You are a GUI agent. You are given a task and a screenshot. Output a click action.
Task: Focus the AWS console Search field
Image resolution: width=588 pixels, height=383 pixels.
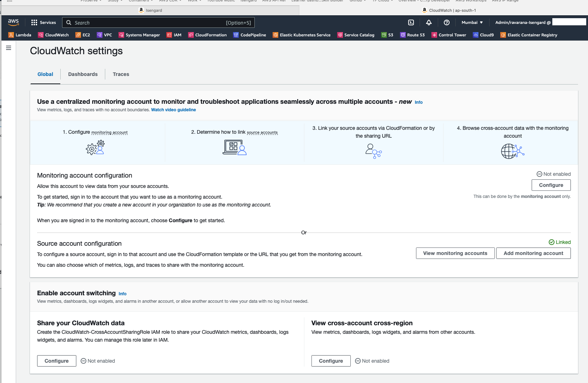click(158, 22)
